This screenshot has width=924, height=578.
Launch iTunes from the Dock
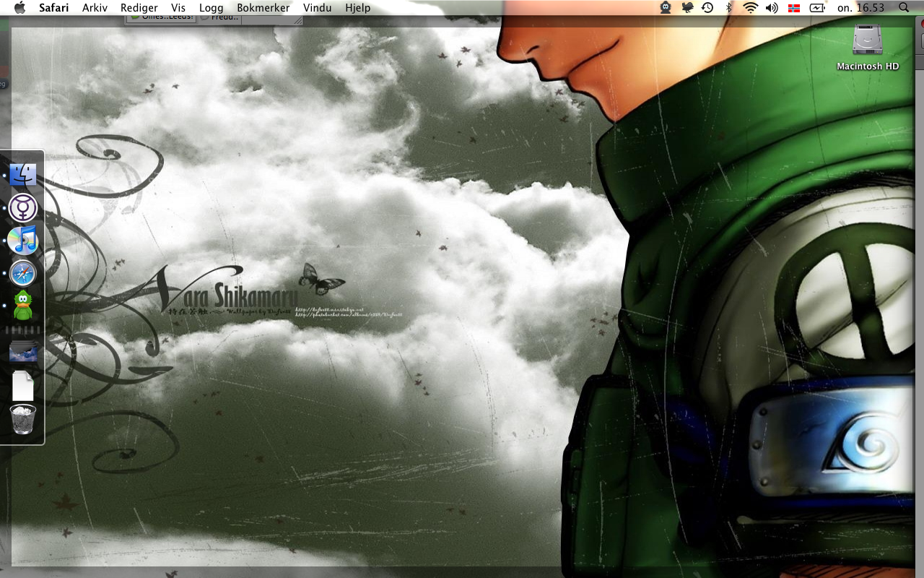23,240
